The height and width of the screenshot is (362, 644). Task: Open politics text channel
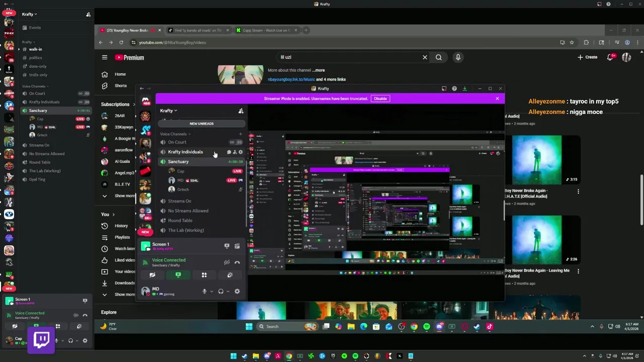(x=55, y=58)
